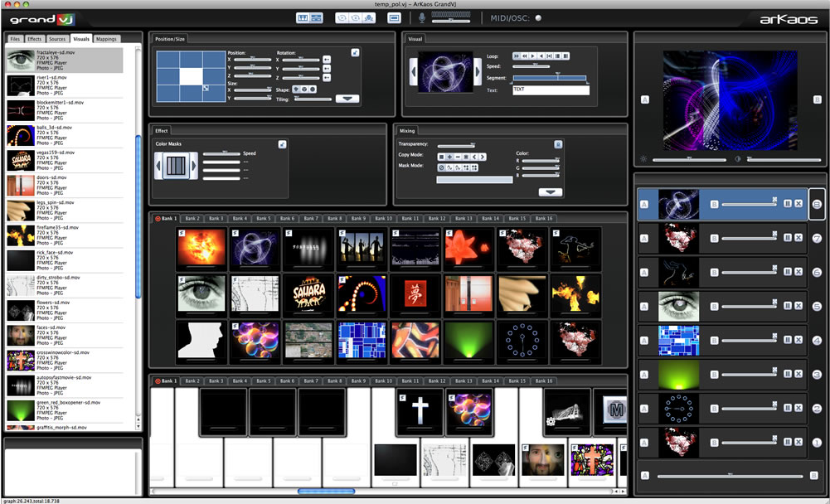
Task: Expand the Position/Size options arrow button
Action: [x=347, y=99]
